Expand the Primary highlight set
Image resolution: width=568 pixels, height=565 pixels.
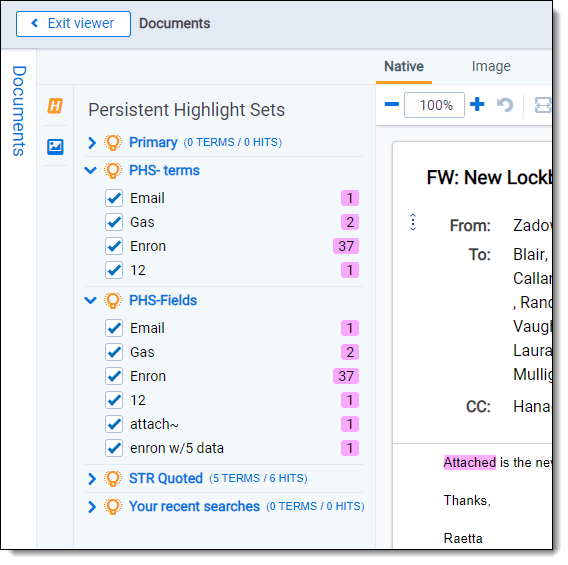pyautogui.click(x=92, y=143)
